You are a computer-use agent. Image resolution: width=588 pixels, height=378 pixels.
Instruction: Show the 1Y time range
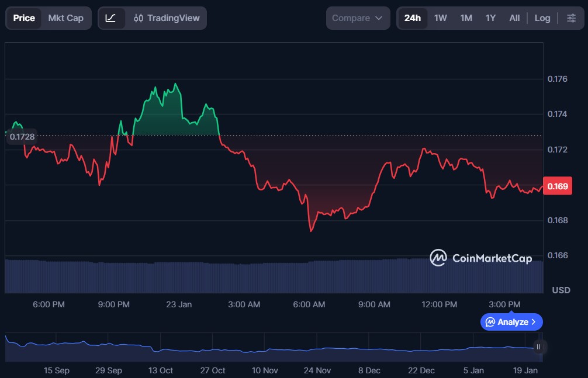[490, 18]
